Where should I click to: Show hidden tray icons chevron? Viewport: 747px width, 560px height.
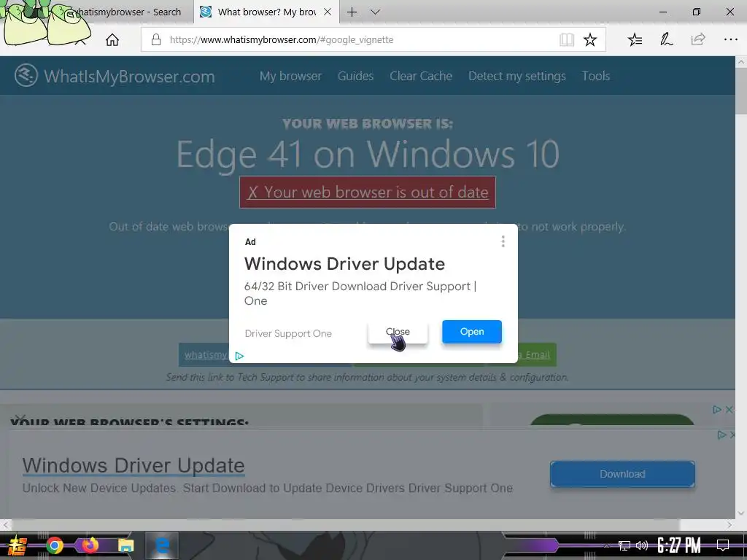607,546
